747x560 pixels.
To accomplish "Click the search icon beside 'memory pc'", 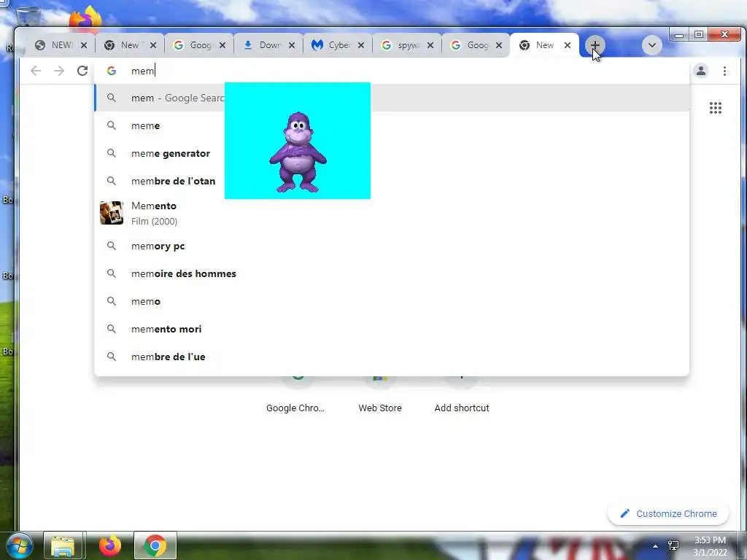I will pos(112,246).
